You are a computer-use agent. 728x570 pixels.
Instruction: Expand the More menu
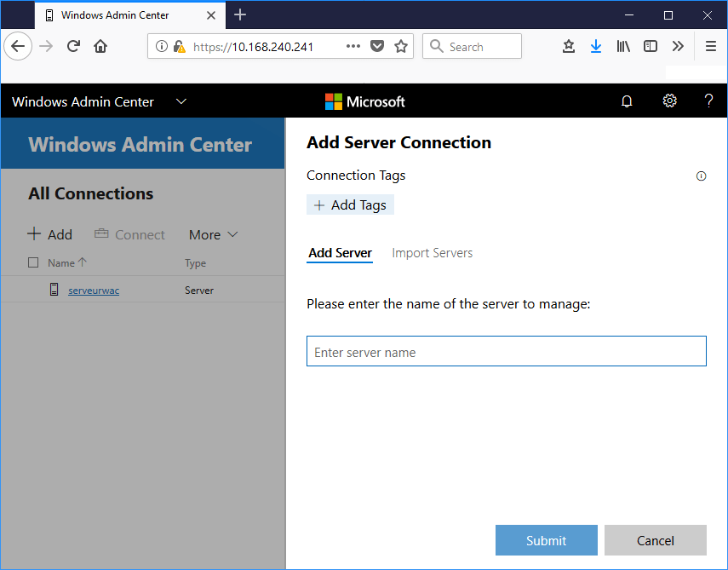pyautogui.click(x=213, y=234)
